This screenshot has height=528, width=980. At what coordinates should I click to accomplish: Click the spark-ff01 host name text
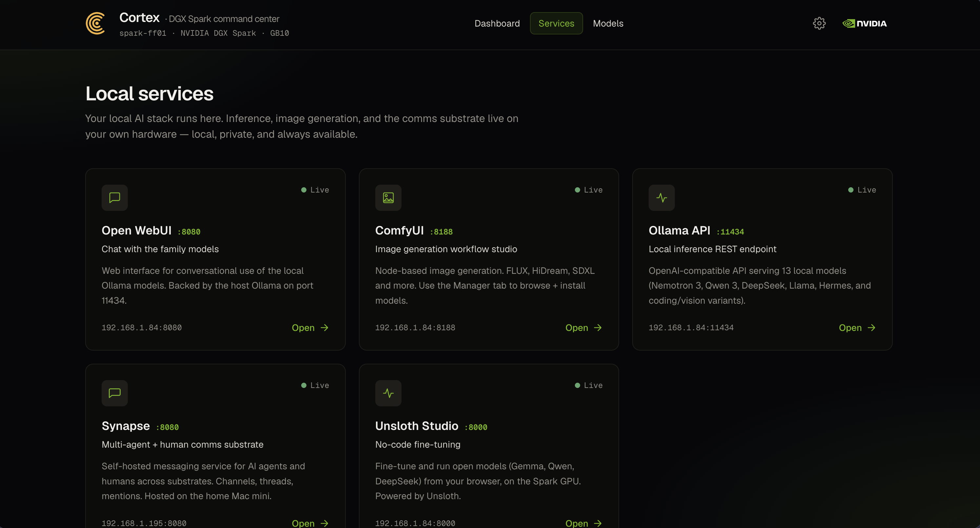[143, 33]
